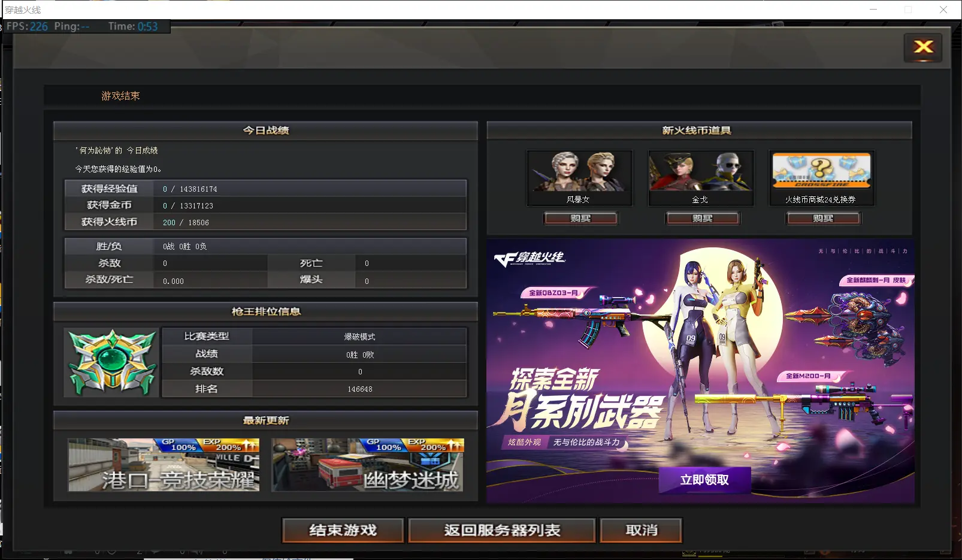962x560 pixels.
Task: Click the value 200 / 18506
Action: [186, 223]
